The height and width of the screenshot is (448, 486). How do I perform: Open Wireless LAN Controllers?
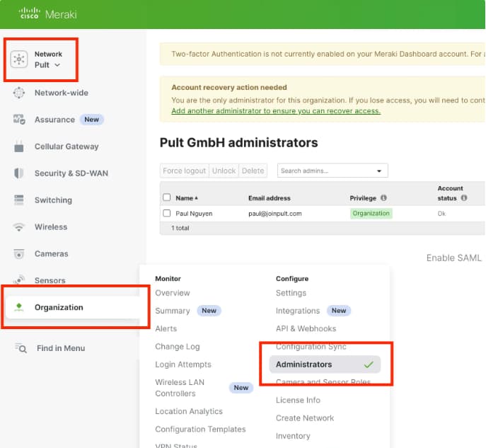180,388
